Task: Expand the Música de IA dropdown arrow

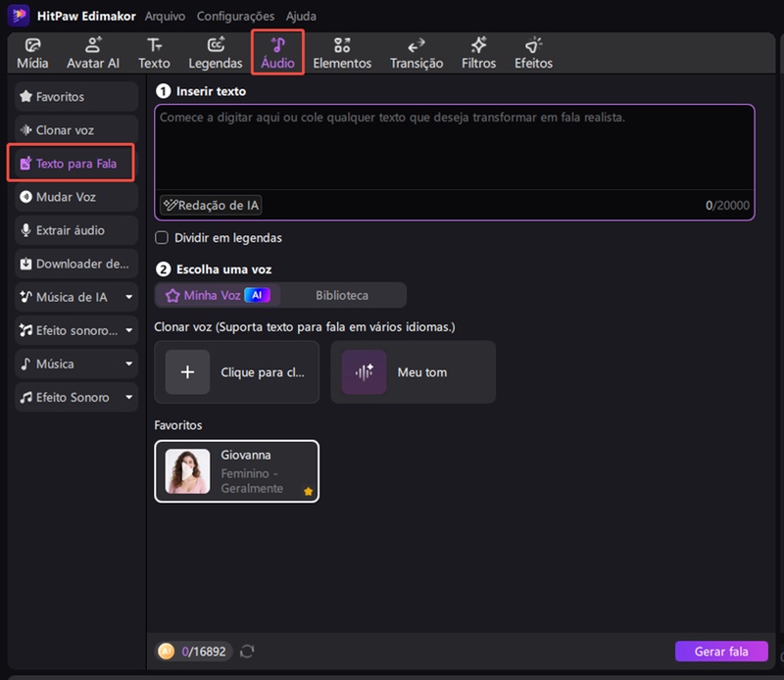Action: coord(129,297)
